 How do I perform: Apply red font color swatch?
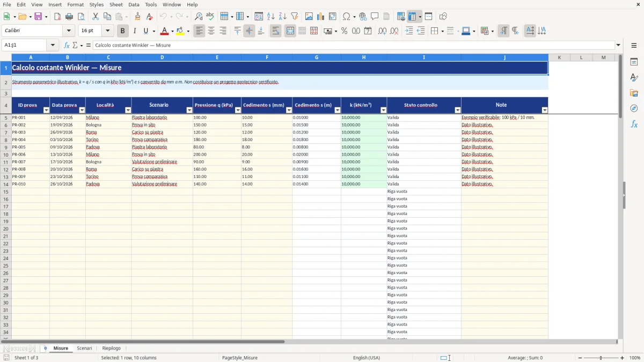164,31
